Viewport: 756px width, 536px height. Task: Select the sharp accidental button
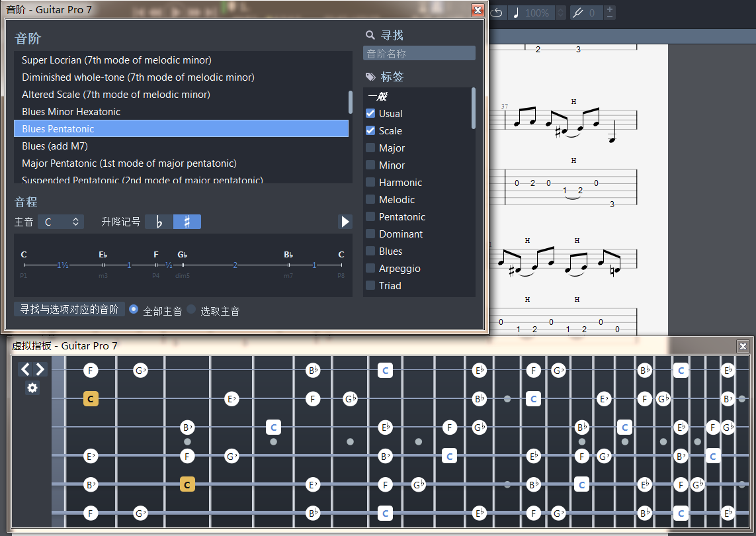[187, 222]
